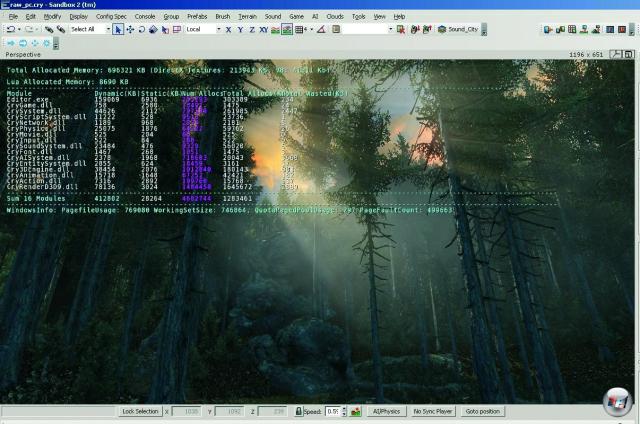Toggle Follow Terrain and Snap to Objects

pos(287,29)
